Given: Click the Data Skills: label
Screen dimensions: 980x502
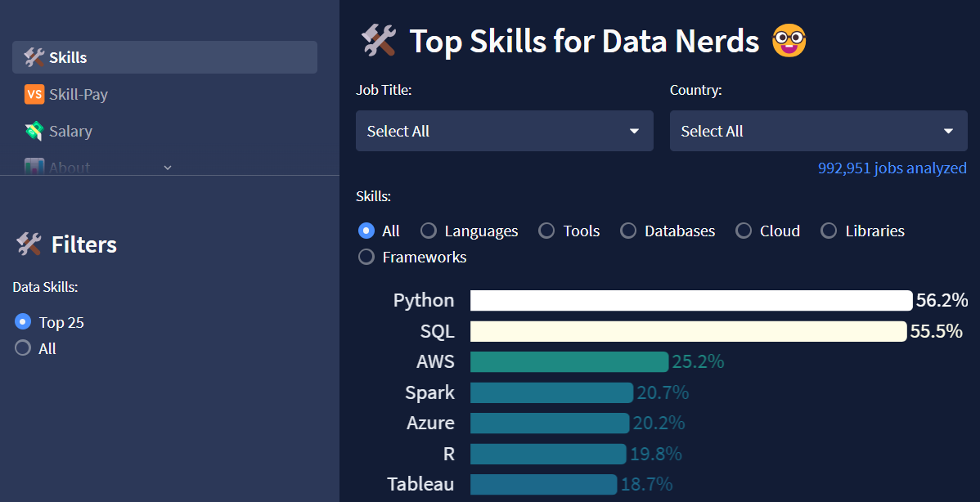Looking at the screenshot, I should click(45, 287).
